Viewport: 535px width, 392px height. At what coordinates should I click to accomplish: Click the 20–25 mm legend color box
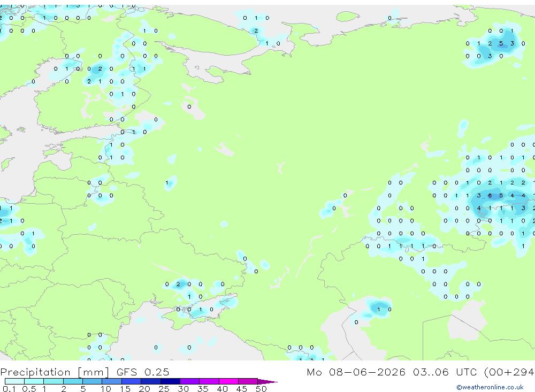(151, 381)
